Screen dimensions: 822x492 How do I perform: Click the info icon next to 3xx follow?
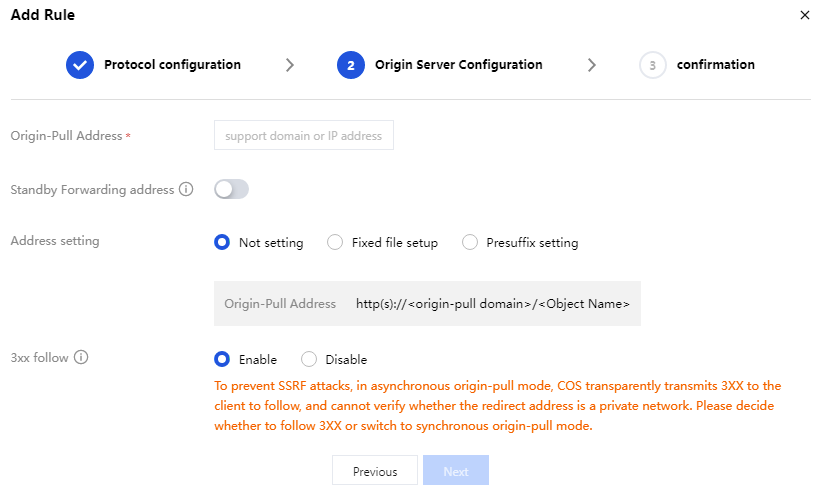(x=81, y=357)
